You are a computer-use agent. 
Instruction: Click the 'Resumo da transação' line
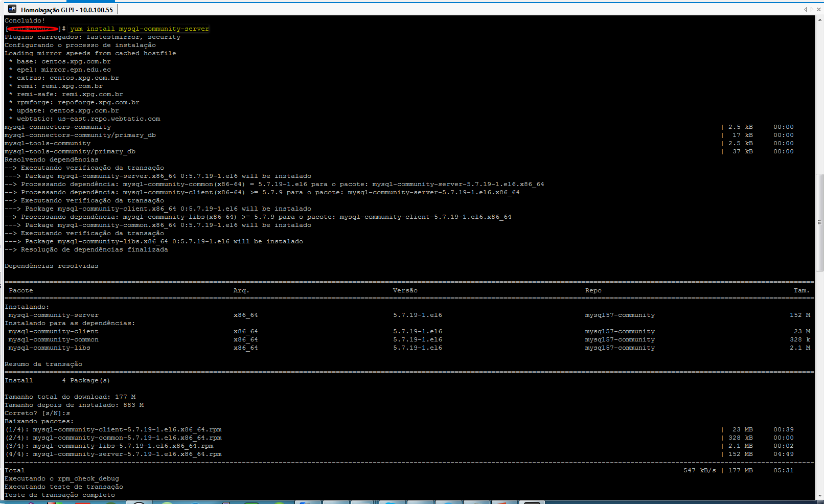click(x=43, y=364)
